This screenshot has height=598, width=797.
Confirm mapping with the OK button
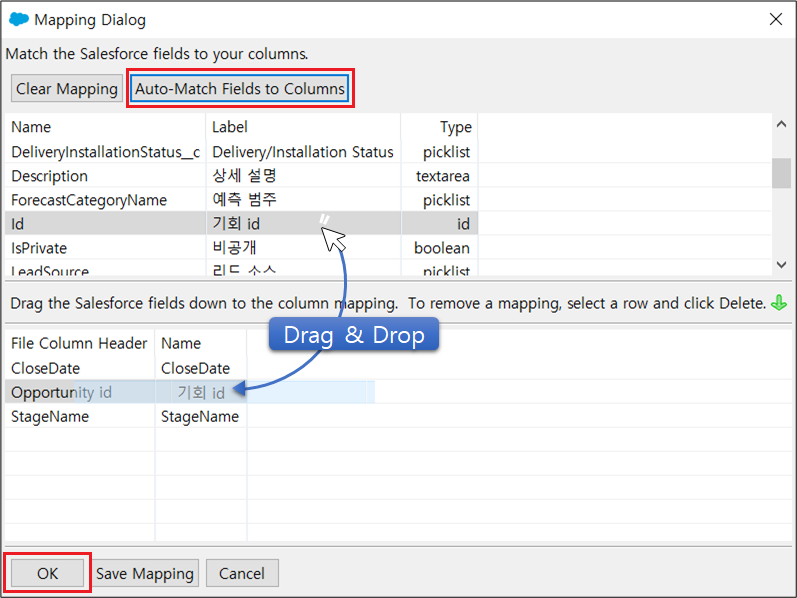(x=47, y=573)
